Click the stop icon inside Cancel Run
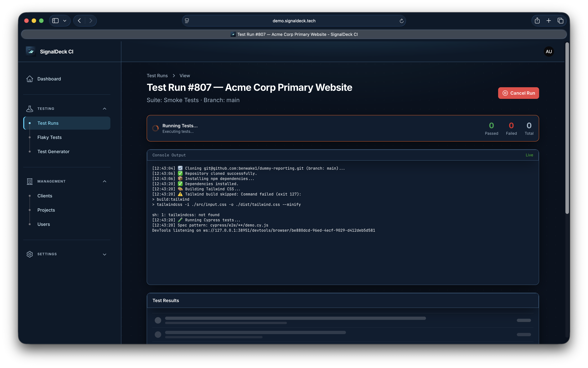 coord(505,93)
